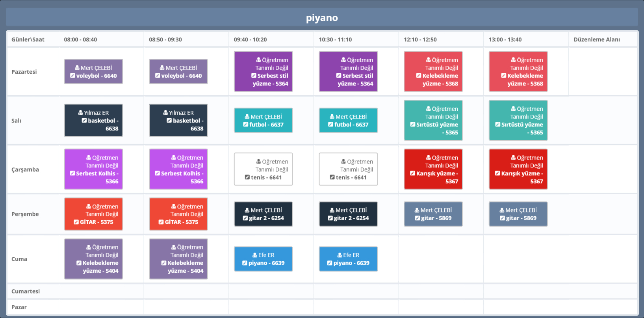This screenshot has height=318, width=644.
Task: Click teacher icon on Thursday 13:00 gitar 5869 card
Action: coord(502,210)
